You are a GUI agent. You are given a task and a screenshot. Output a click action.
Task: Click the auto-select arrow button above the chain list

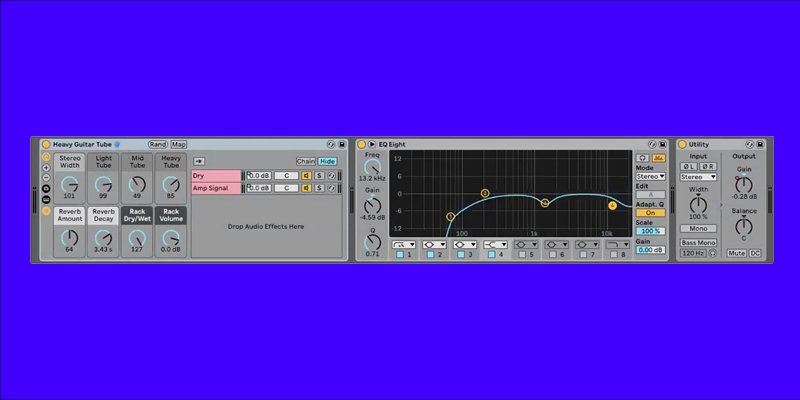pyautogui.click(x=199, y=161)
